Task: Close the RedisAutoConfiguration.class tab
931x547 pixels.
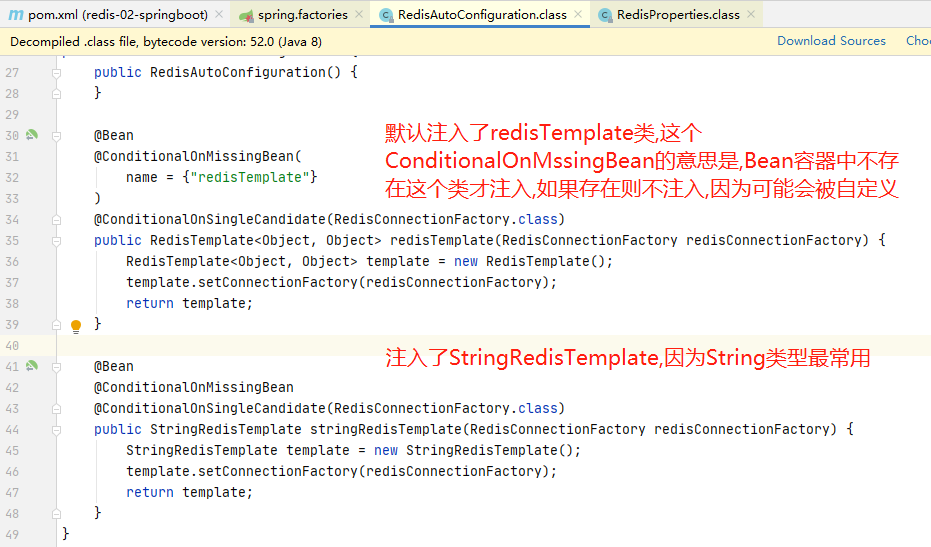Action: tap(578, 14)
